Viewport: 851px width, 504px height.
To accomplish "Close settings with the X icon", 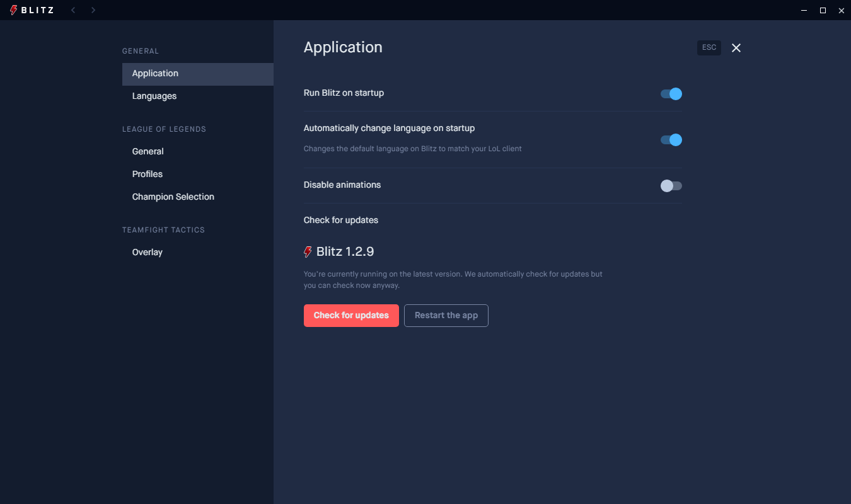I will pyautogui.click(x=736, y=48).
